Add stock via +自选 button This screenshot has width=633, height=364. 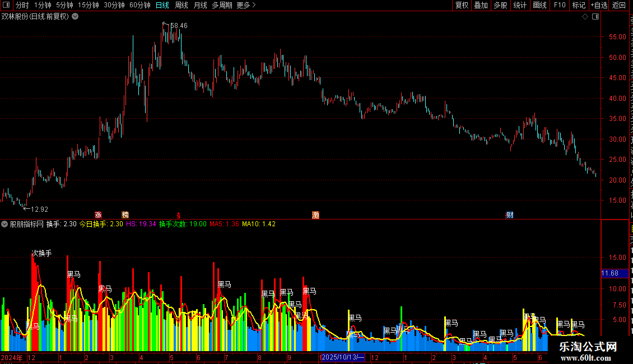(599, 5)
